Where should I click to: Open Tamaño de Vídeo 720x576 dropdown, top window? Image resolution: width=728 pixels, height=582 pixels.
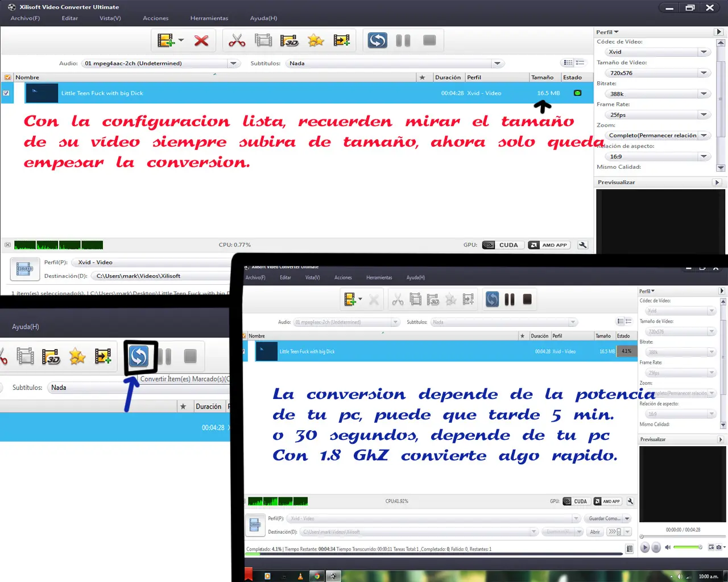(657, 73)
